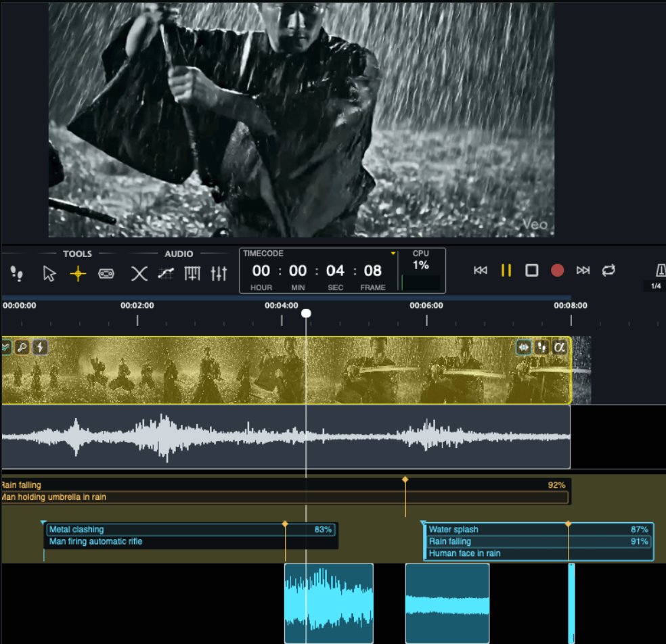The image size is (666, 644).
Task: Select the 'Metal clashing' 83% label
Action: click(x=190, y=530)
